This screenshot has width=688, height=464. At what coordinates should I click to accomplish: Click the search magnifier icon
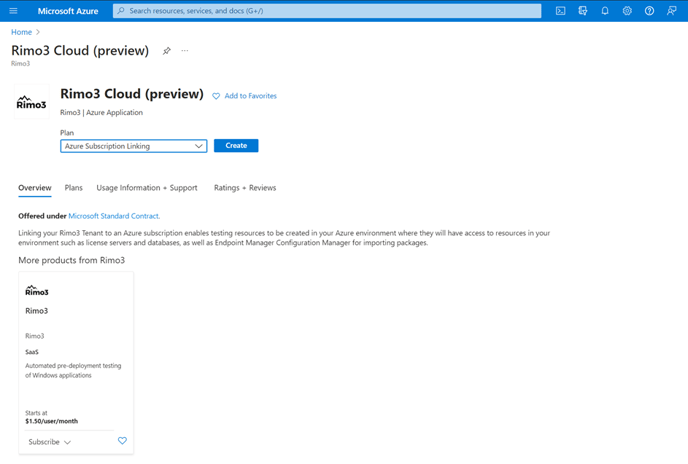tap(121, 11)
